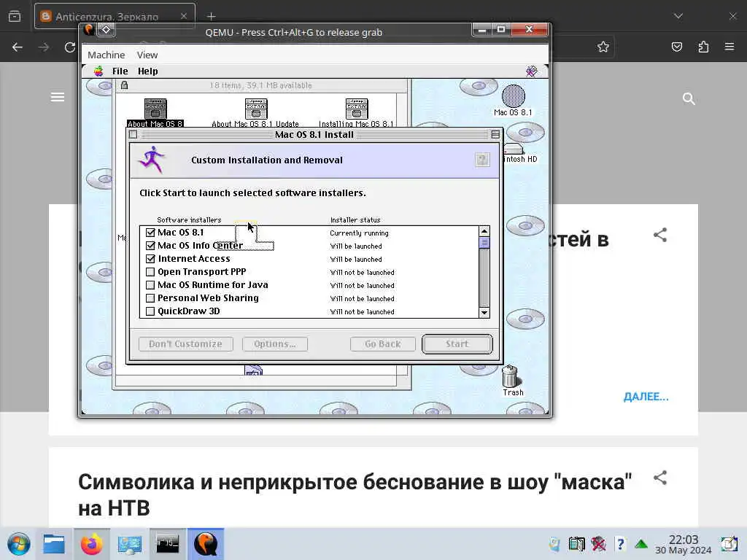
Task: Click the installer list scroll up arrow
Action: 484,231
